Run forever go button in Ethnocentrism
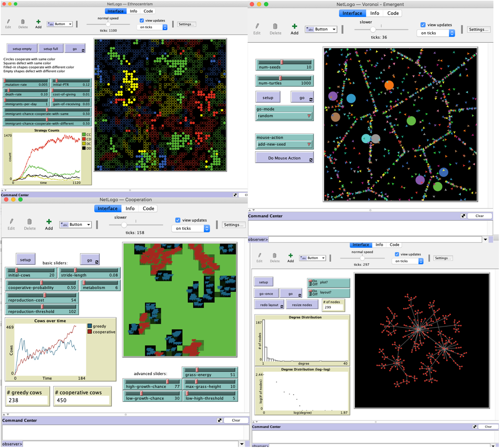500x448 pixels. pos(75,48)
